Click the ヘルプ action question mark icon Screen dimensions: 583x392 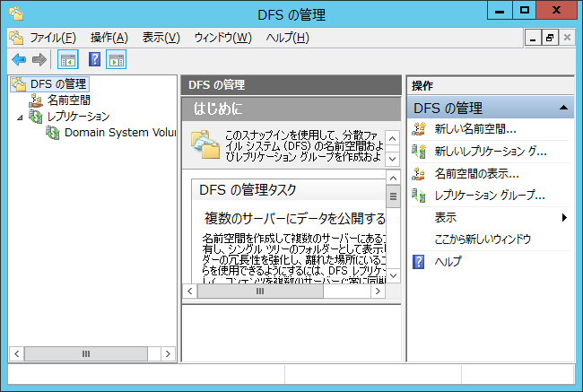(x=419, y=262)
